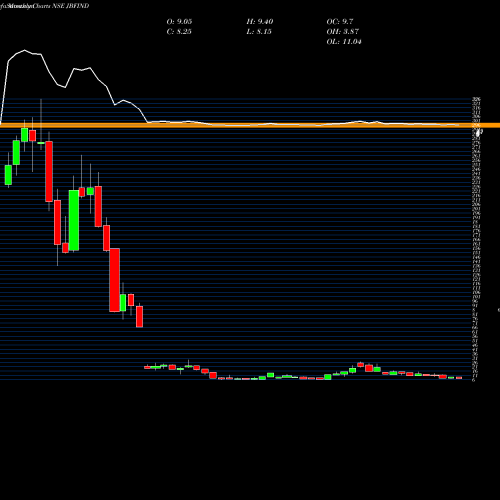The height and width of the screenshot is (500, 500).
Task: Select the close price 'C: 8.25'
Action: (179, 32)
